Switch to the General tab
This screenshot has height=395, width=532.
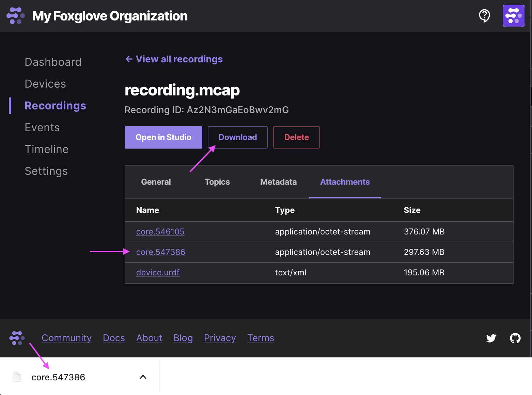pos(156,182)
